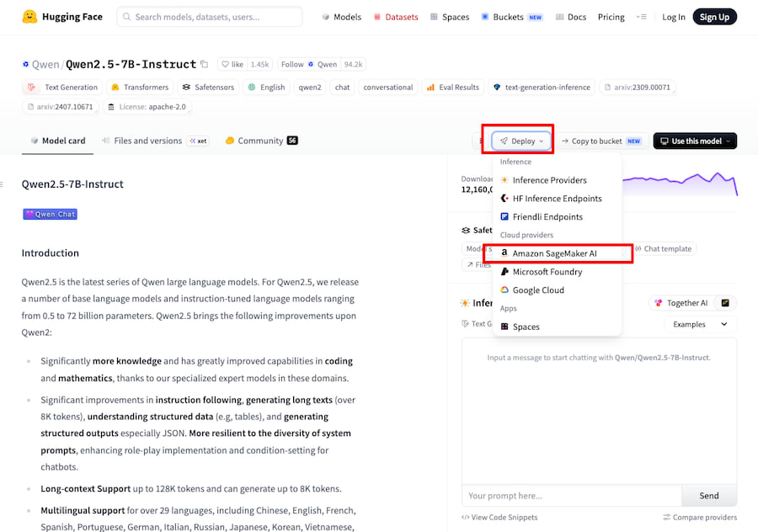Screen dimensions: 758x532
Task: Open Docs page
Action: point(571,17)
